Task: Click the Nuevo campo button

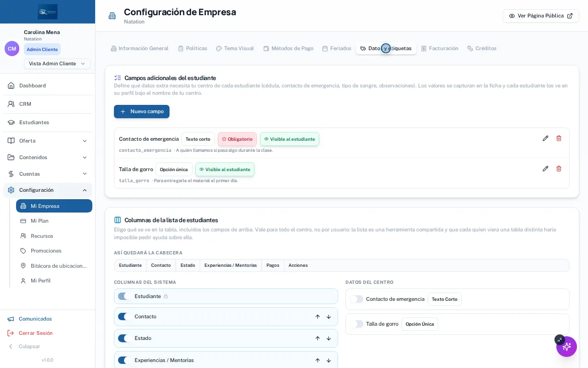Action: (x=141, y=111)
